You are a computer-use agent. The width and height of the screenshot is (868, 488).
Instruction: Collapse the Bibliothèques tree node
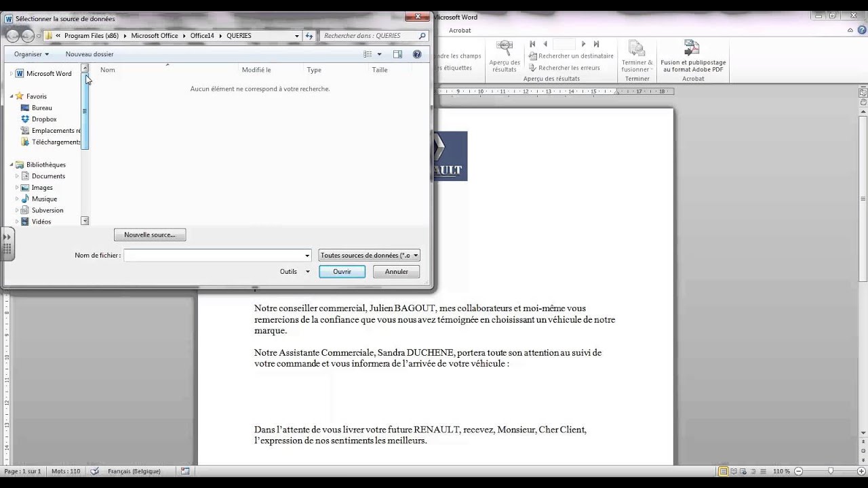12,165
